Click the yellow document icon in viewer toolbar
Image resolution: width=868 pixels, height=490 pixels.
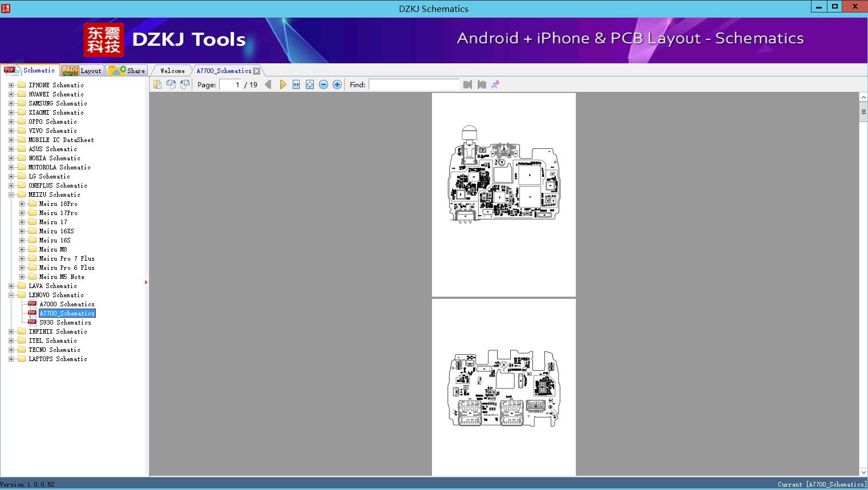(x=158, y=84)
